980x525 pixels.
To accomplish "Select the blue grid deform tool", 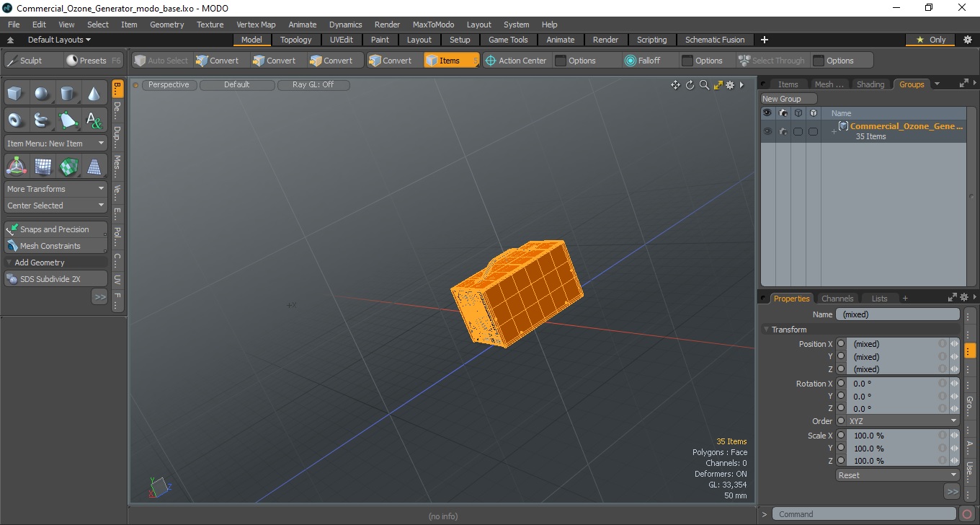I will click(43, 167).
